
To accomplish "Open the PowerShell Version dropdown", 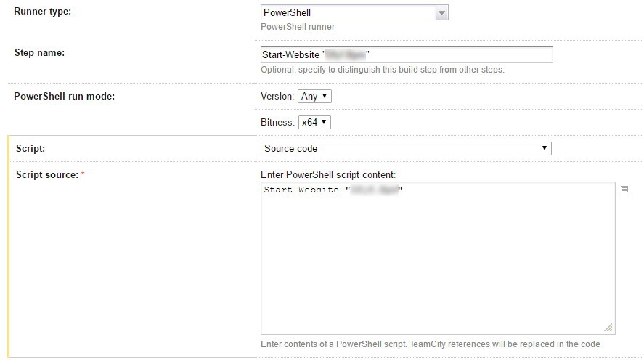I will click(314, 96).
